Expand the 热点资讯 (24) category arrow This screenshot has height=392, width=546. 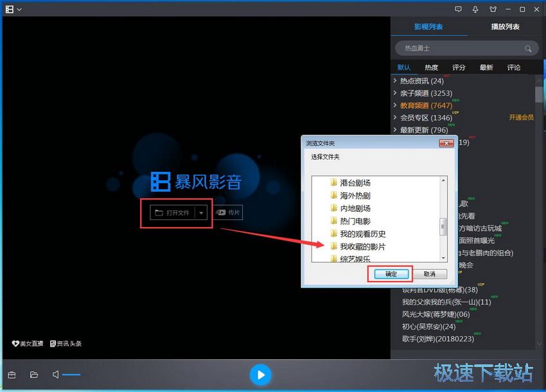[x=395, y=81]
